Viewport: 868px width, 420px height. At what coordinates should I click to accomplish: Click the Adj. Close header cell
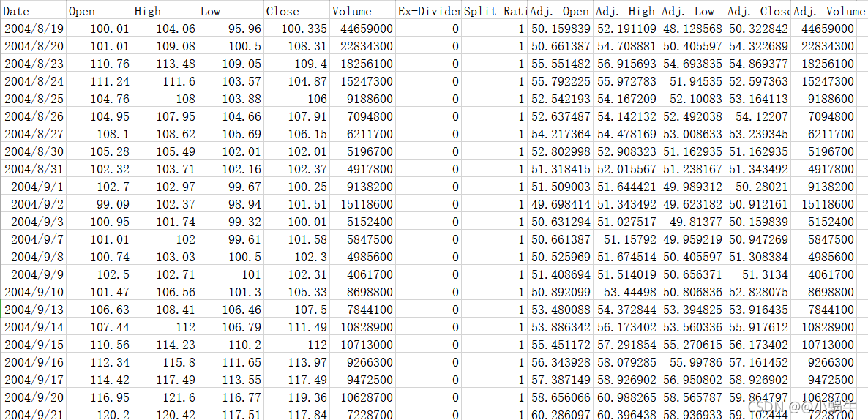point(758,11)
